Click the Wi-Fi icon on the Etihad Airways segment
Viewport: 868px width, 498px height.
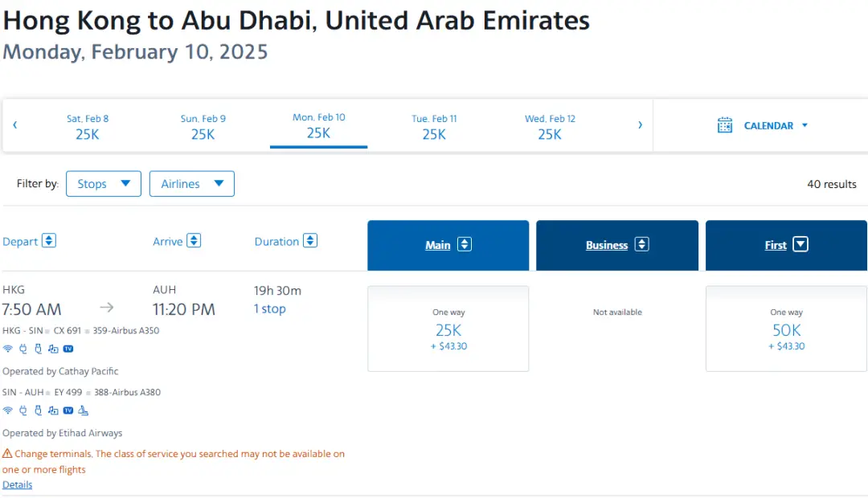click(8, 410)
